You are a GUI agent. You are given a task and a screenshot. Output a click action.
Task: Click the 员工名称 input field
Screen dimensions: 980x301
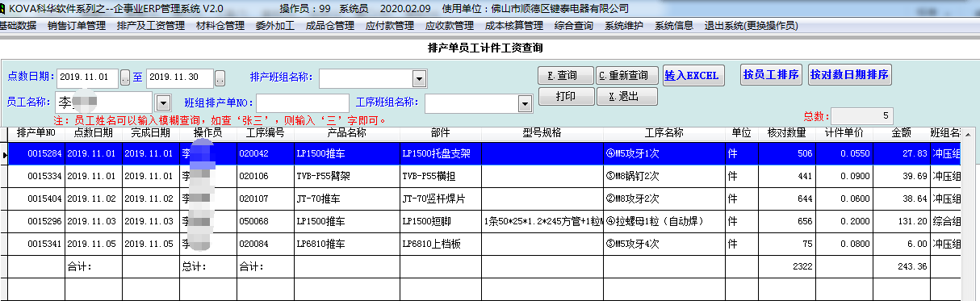(x=103, y=102)
